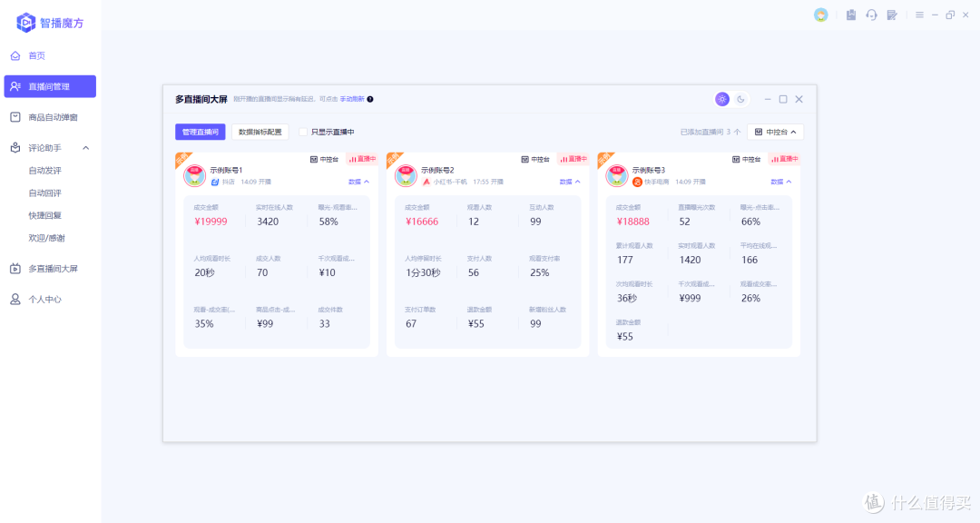
Task: Click the 个人中心 person icon
Action: coord(15,299)
